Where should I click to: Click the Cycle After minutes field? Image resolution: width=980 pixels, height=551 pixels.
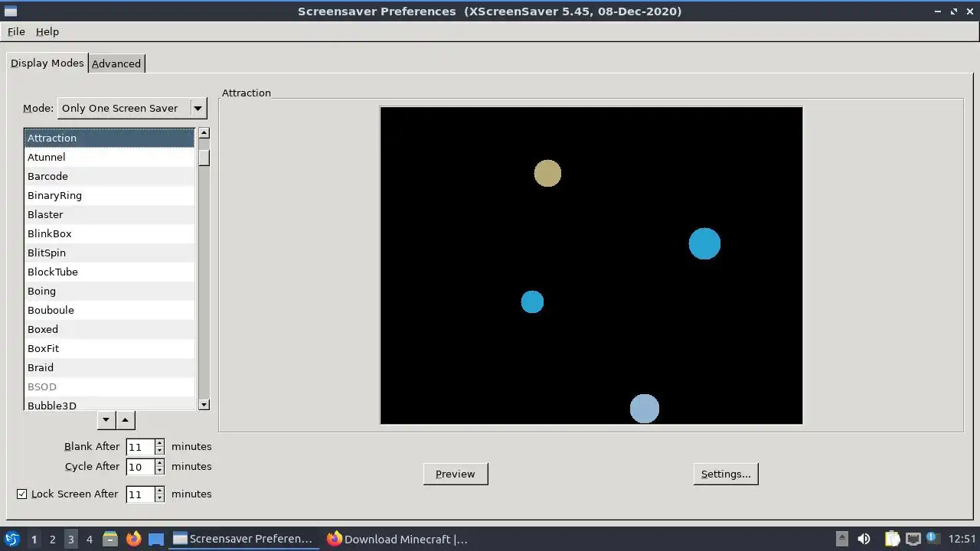tap(140, 467)
